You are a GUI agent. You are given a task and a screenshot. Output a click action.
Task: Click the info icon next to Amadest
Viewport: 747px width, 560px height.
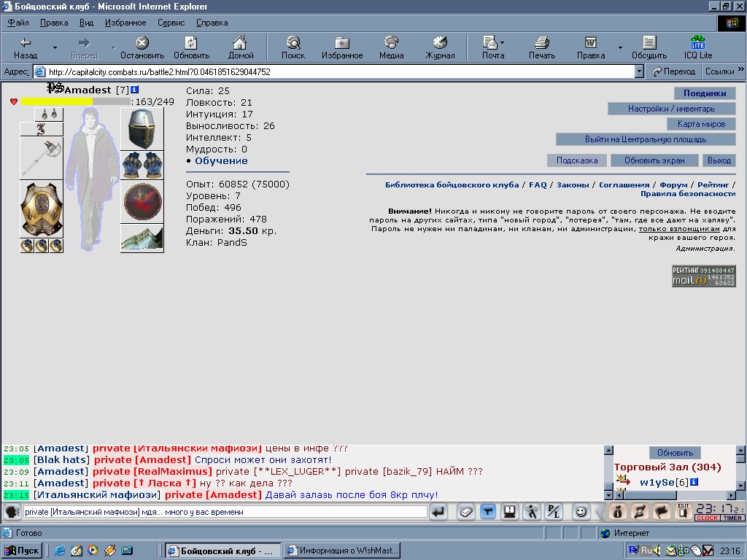coord(135,90)
